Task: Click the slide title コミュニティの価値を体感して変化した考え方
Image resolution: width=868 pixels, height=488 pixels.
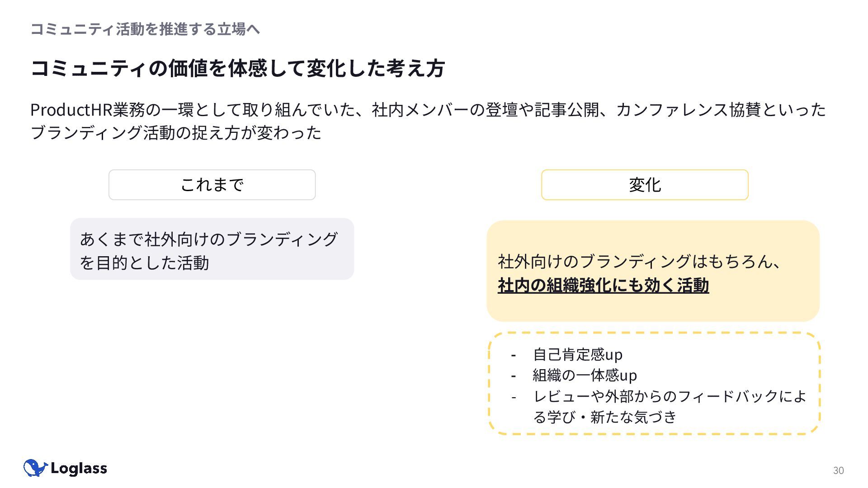Action: point(238,68)
